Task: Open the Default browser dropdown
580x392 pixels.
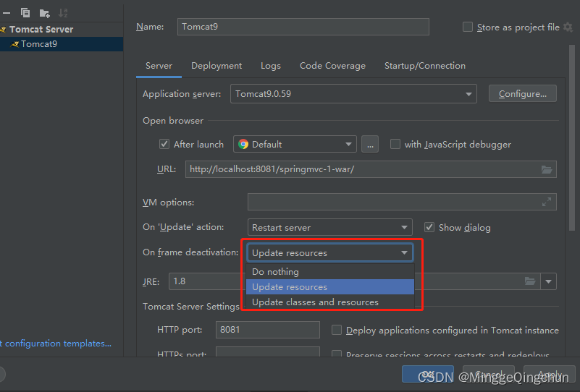Action: point(295,144)
